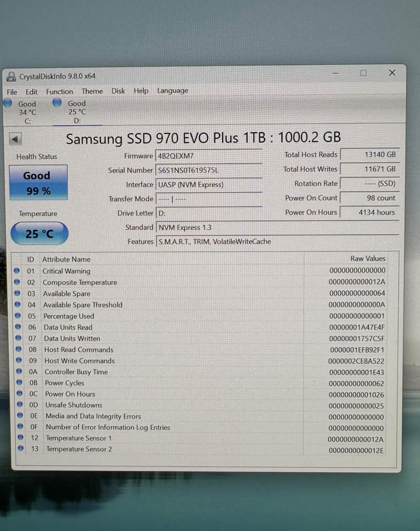Click Rotation Rate value ---- (SSD)
This screenshot has height=531, width=420.
pos(370,184)
